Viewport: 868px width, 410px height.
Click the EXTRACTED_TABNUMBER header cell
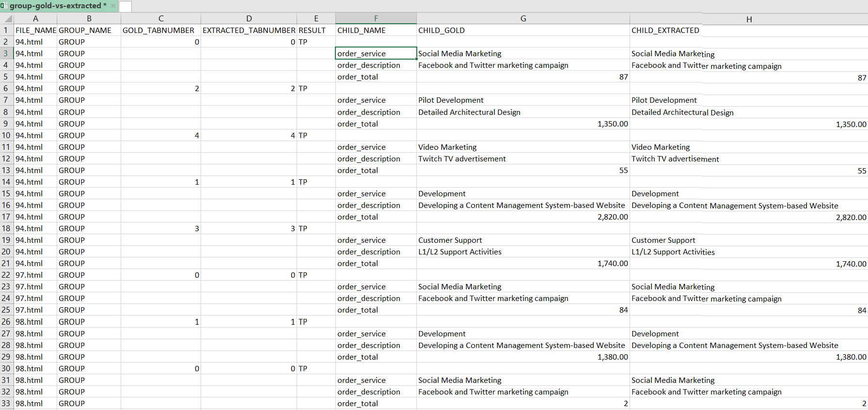(249, 30)
